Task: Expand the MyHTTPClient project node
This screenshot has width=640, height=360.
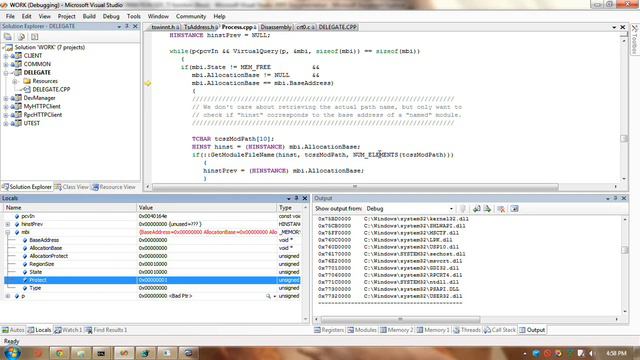Action: (6, 107)
